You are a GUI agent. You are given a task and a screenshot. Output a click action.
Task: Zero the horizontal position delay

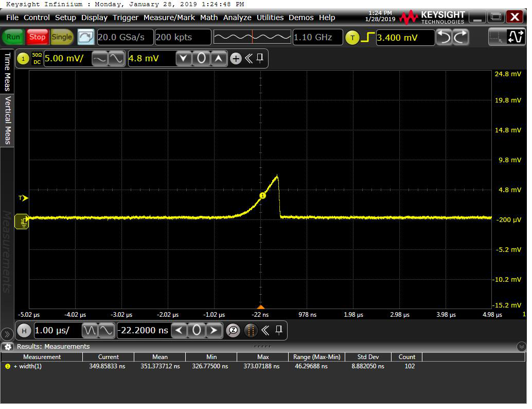click(x=196, y=330)
